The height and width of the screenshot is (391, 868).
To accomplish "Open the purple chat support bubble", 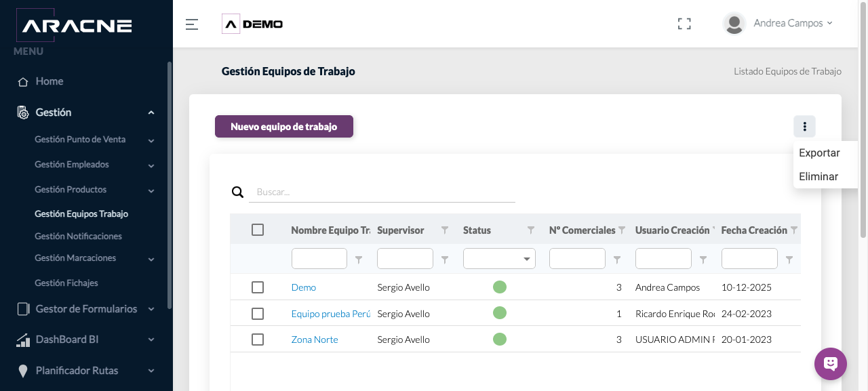I will click(831, 364).
